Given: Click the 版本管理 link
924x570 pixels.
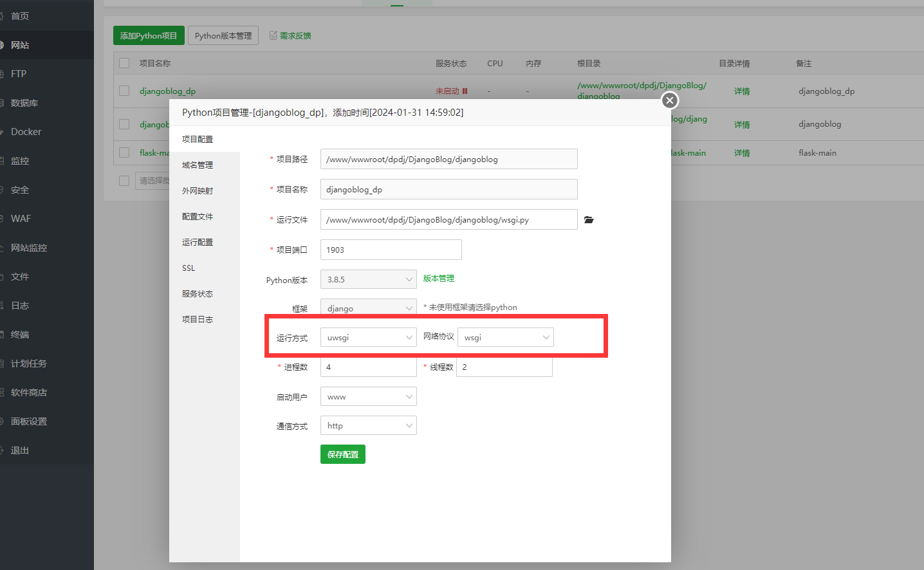Looking at the screenshot, I should click(x=439, y=279).
